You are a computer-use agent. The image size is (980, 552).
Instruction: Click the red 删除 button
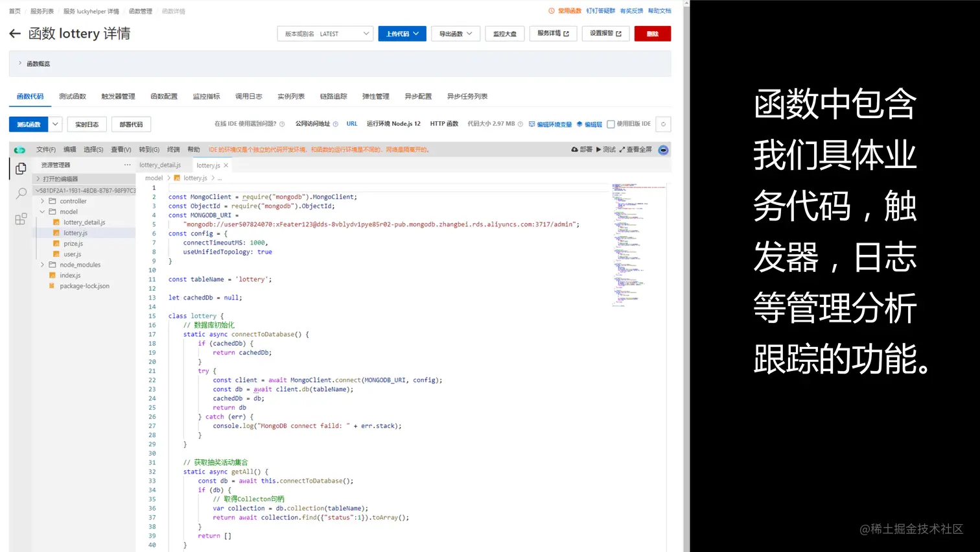(x=652, y=33)
